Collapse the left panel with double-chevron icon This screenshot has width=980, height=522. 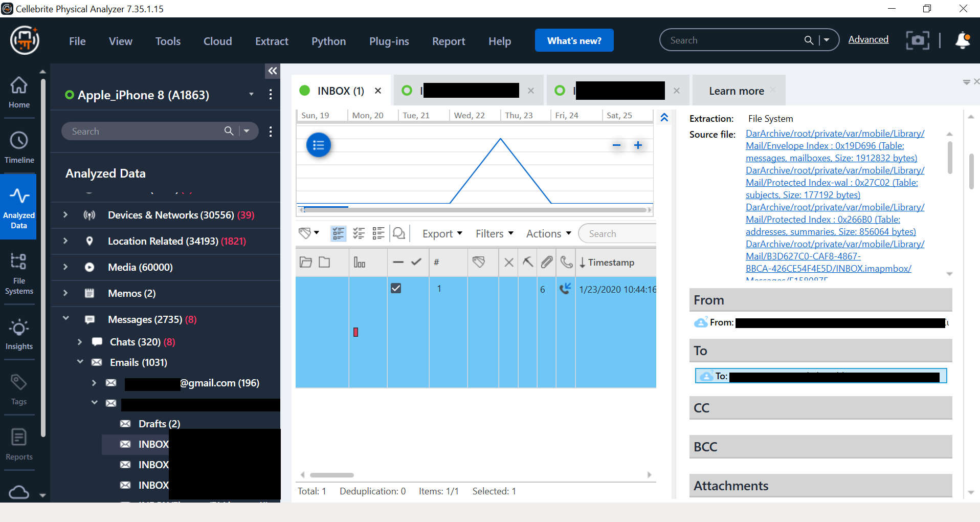coord(273,71)
